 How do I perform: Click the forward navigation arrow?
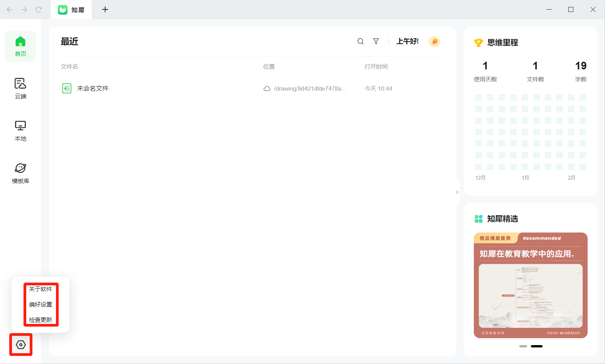point(24,10)
